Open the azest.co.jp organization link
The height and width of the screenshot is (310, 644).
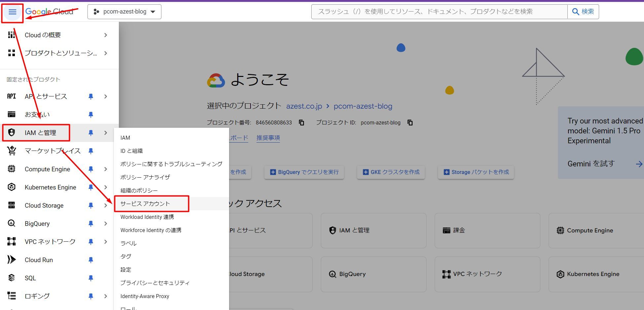click(304, 106)
